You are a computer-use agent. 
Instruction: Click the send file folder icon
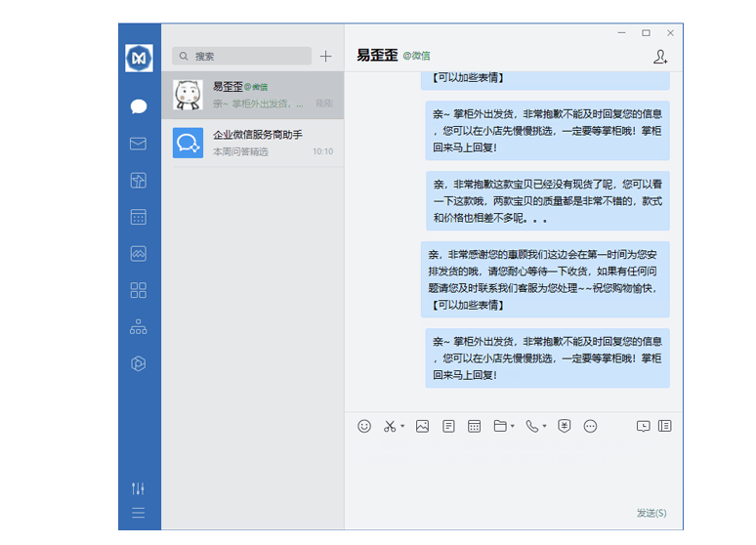500,427
